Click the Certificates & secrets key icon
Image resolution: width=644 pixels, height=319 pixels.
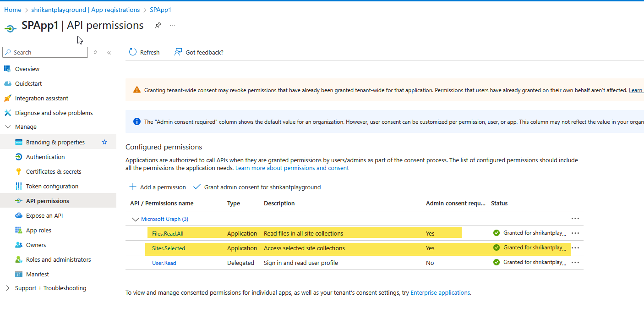[18, 171]
